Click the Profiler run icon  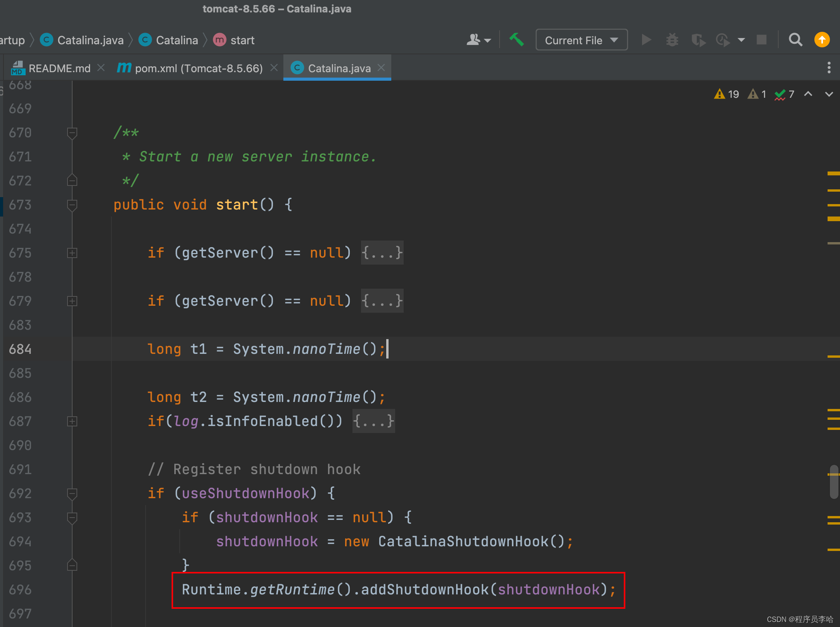[x=723, y=40]
